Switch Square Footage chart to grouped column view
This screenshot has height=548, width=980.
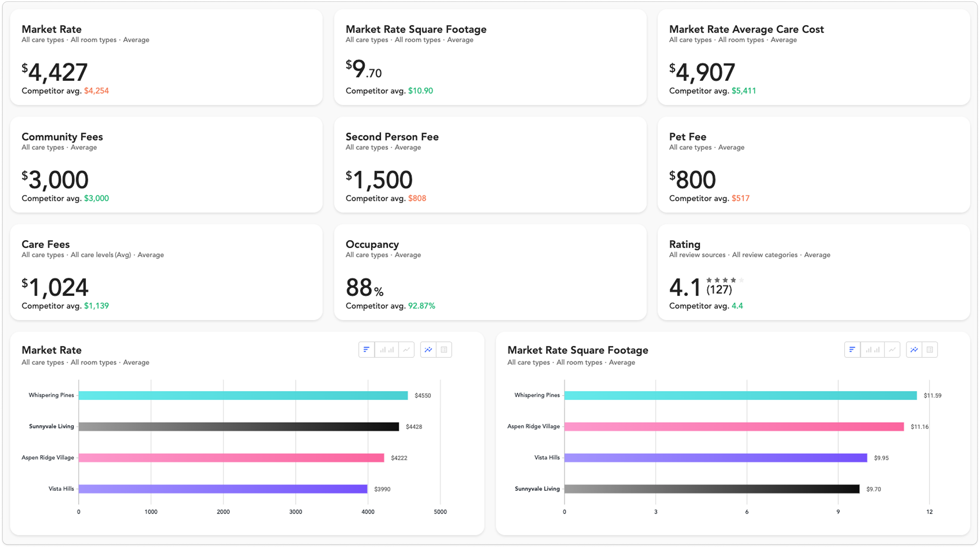[872, 350]
